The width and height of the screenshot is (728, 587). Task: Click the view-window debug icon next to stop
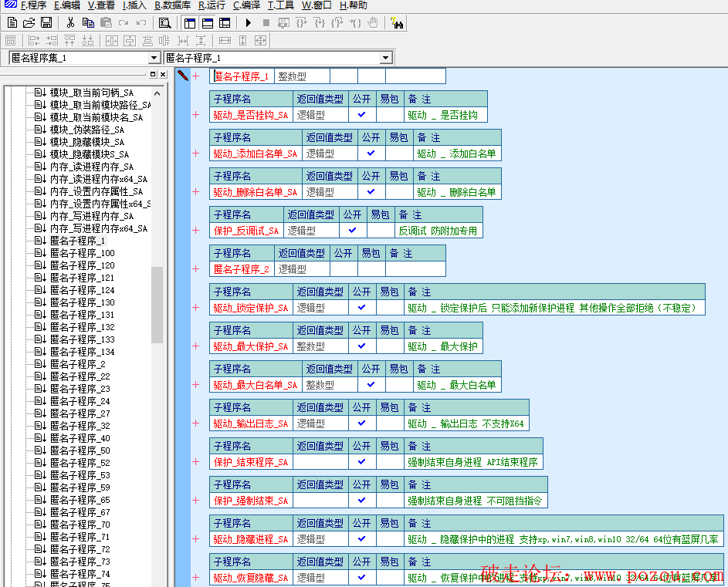tap(283, 22)
